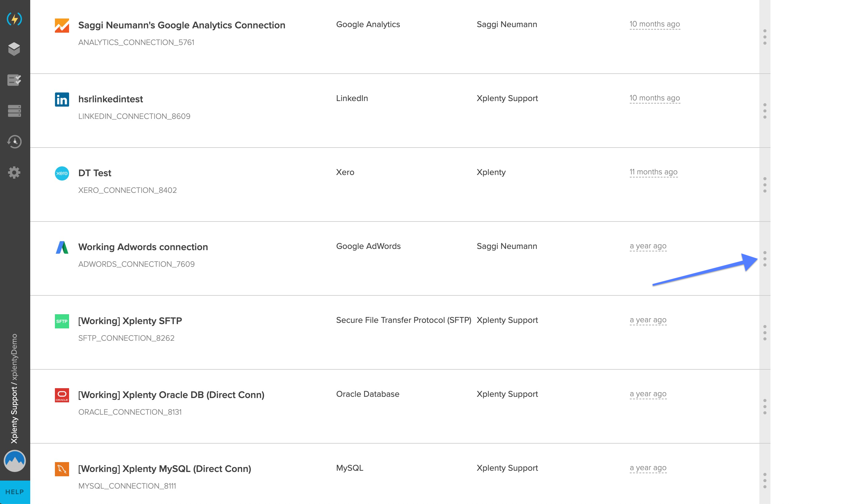
Task: Click the Xplenty lightning bolt logo
Action: coord(14,19)
